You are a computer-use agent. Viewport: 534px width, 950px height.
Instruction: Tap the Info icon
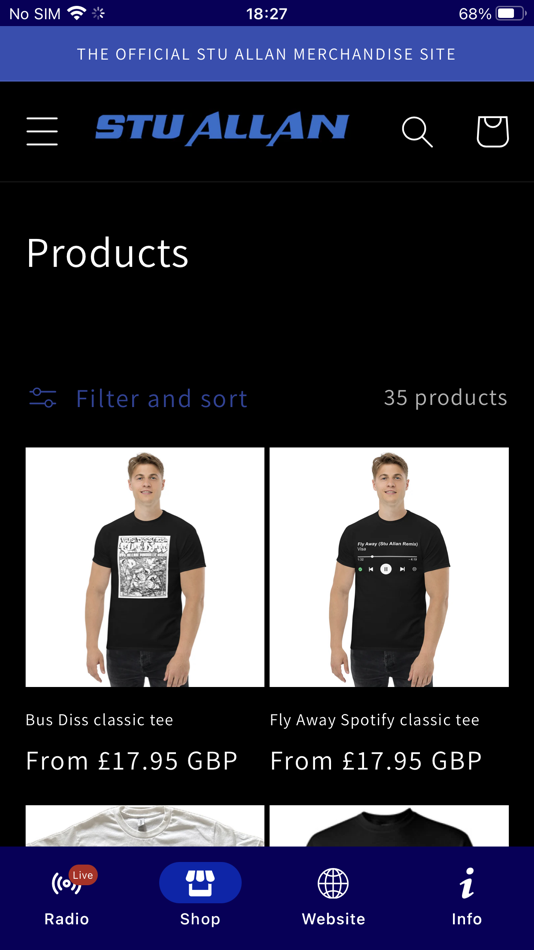coord(467,883)
